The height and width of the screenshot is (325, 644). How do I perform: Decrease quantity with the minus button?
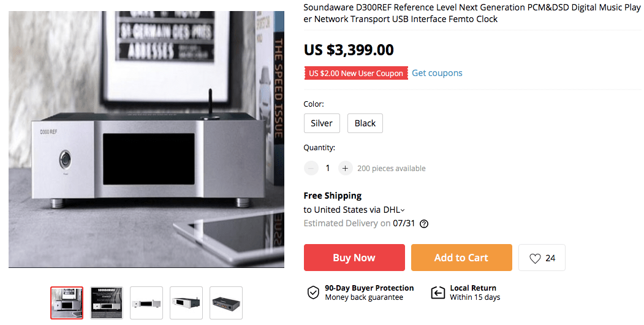311,168
